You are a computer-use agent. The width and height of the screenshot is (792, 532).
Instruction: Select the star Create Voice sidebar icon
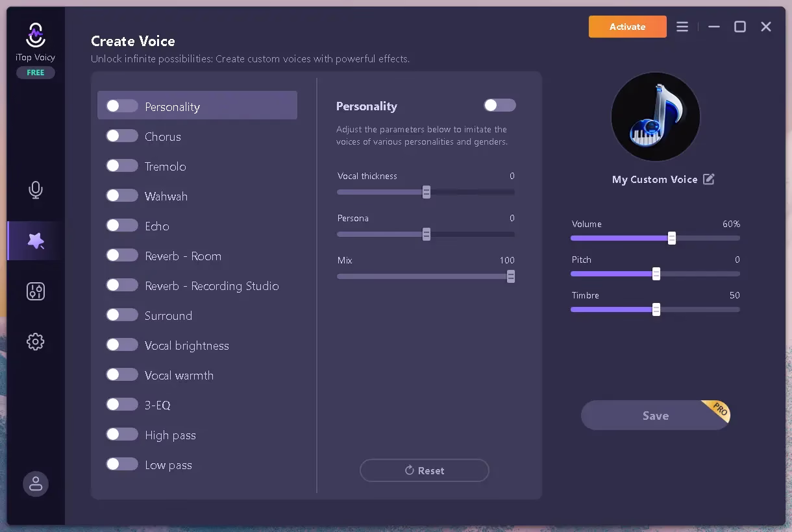(36, 241)
